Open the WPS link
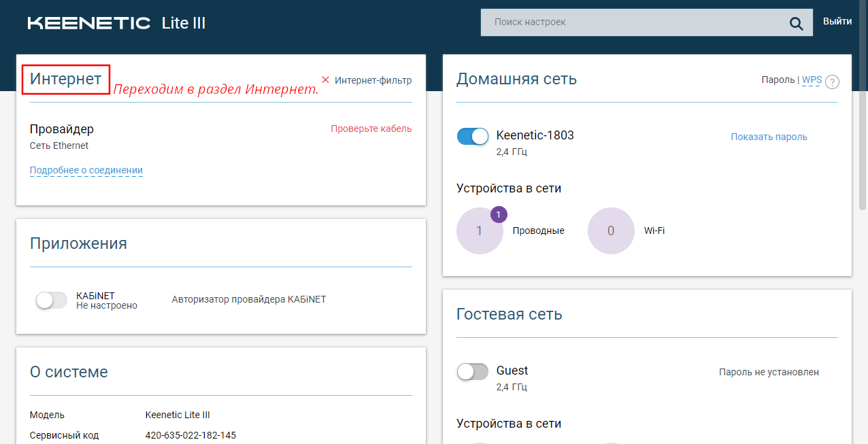868x444 pixels. tap(812, 80)
